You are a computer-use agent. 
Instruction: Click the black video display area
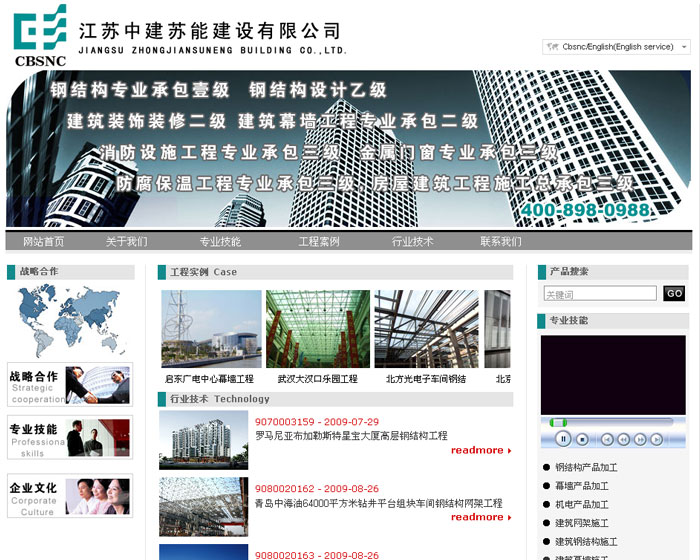(x=613, y=375)
